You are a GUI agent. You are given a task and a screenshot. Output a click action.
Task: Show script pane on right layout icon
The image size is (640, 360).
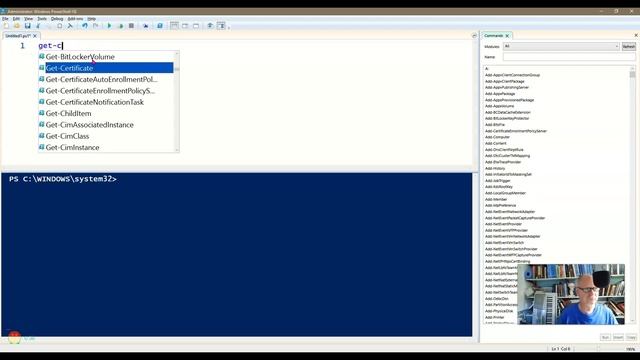[185, 26]
